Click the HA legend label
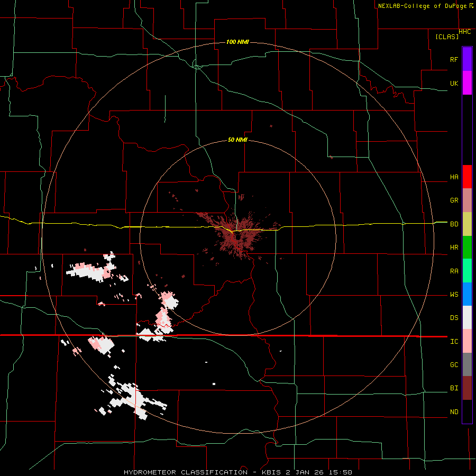476x476 pixels. [x=454, y=177]
